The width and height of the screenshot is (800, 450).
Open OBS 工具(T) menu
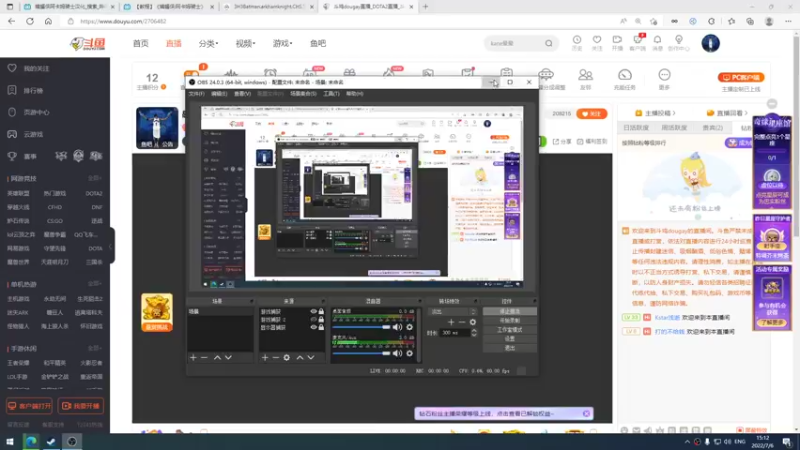pos(331,94)
